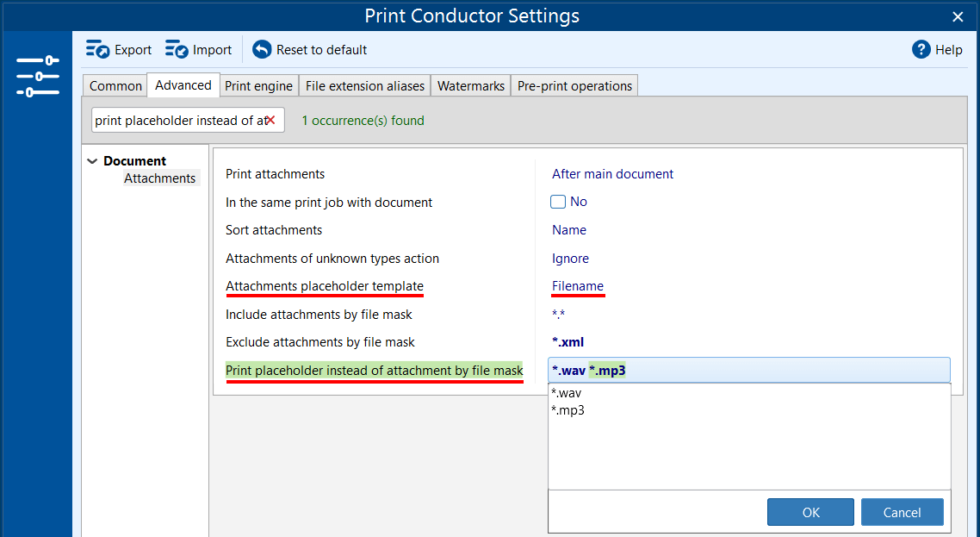Open Sort attachments 'Name' dropdown

(x=569, y=230)
